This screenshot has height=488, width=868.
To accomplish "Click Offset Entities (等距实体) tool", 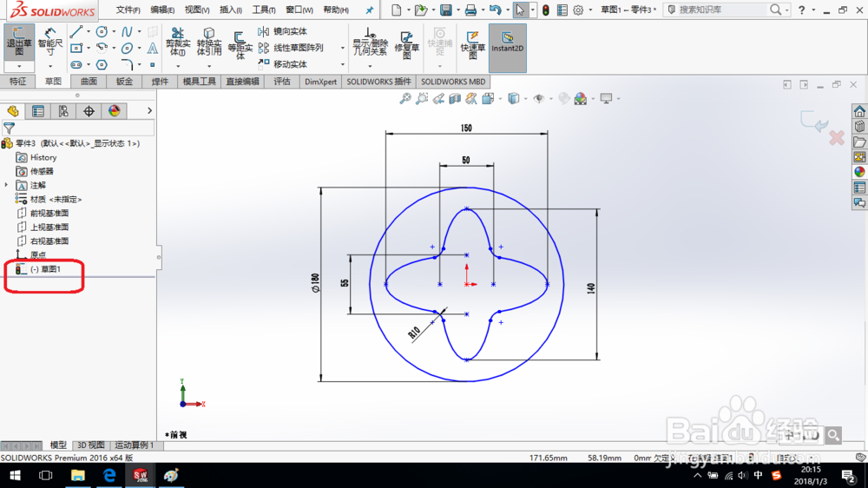I will click(x=240, y=44).
